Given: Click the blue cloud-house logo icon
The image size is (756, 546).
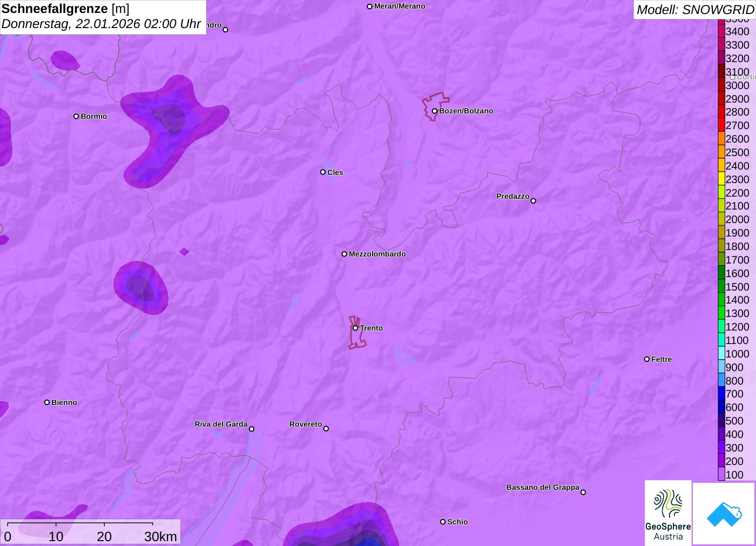Looking at the screenshot, I should pos(724,514).
